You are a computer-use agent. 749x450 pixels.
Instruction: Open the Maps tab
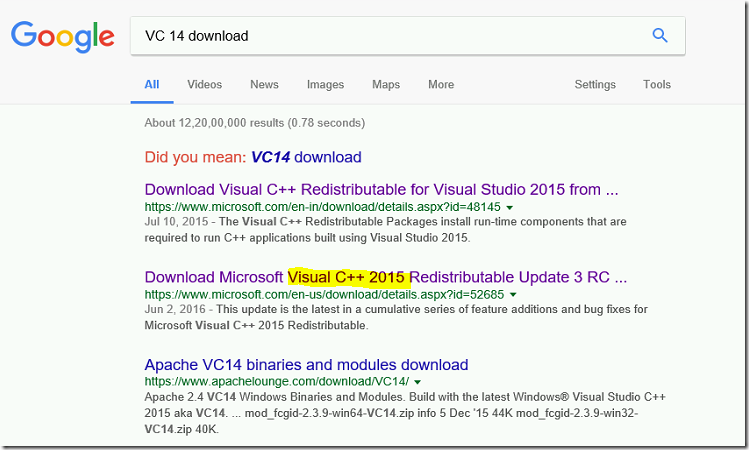tap(386, 85)
